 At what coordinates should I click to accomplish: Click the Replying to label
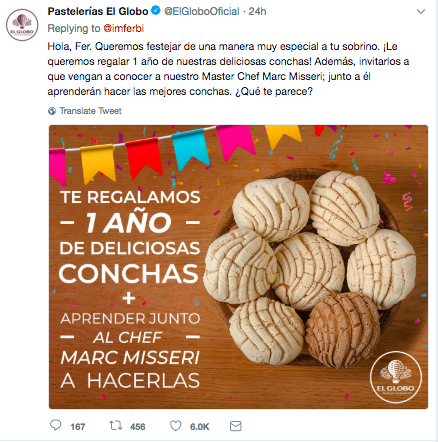click(x=74, y=28)
